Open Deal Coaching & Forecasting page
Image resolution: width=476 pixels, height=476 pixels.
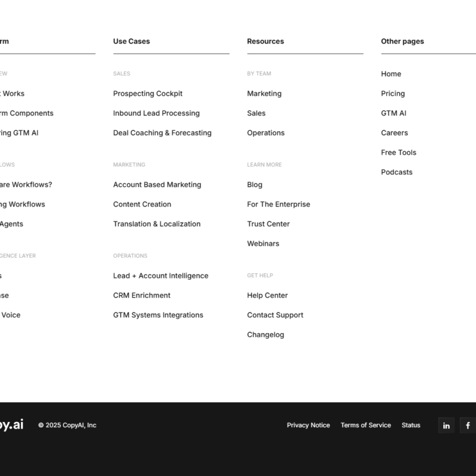click(x=162, y=133)
